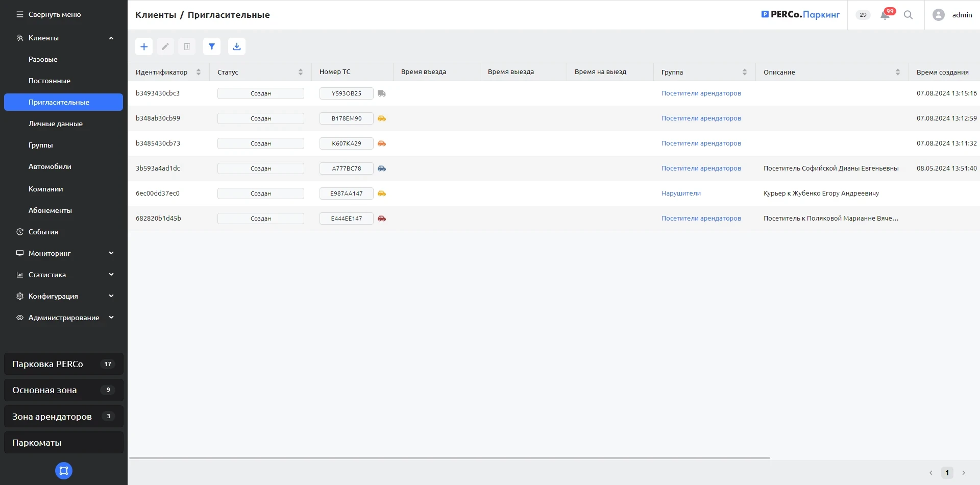The height and width of the screenshot is (485, 980).
Task: Open the admin user profile avatar
Action: pos(938,15)
